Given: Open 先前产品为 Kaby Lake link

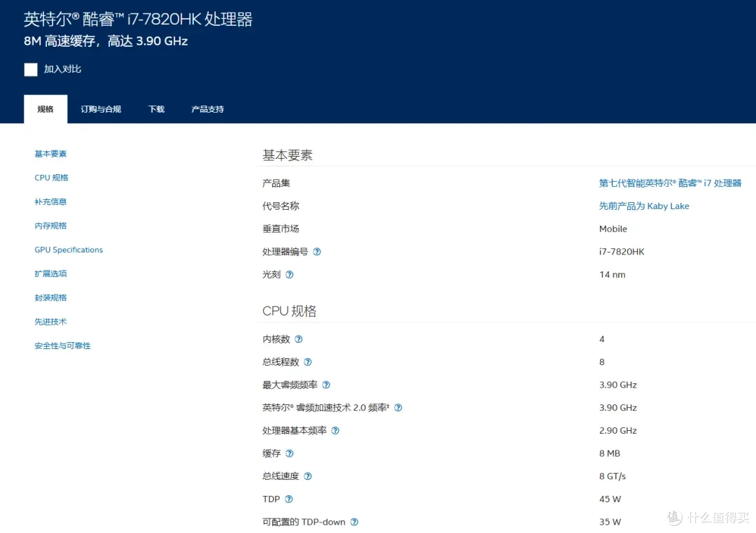Looking at the screenshot, I should point(644,206).
